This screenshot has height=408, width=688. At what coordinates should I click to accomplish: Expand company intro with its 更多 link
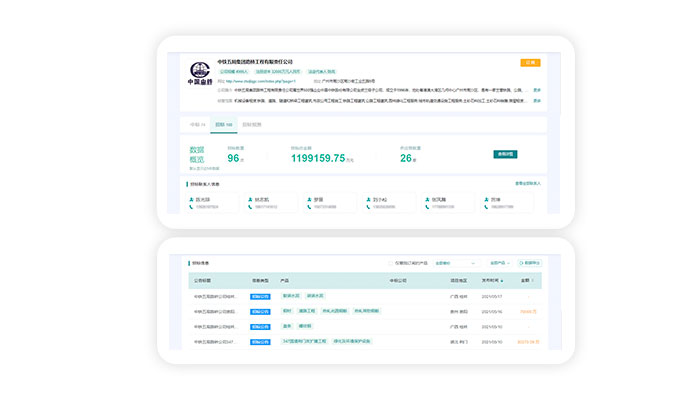[x=537, y=90]
